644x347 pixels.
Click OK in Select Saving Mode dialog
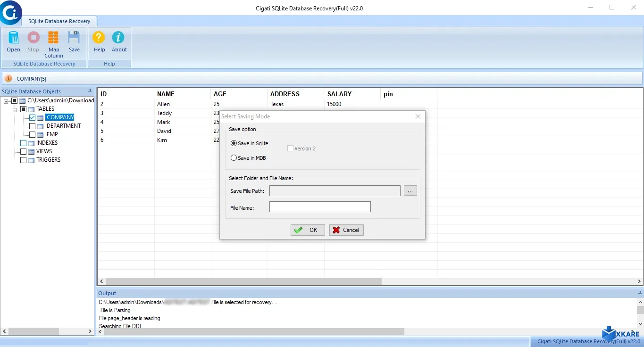[308, 230]
